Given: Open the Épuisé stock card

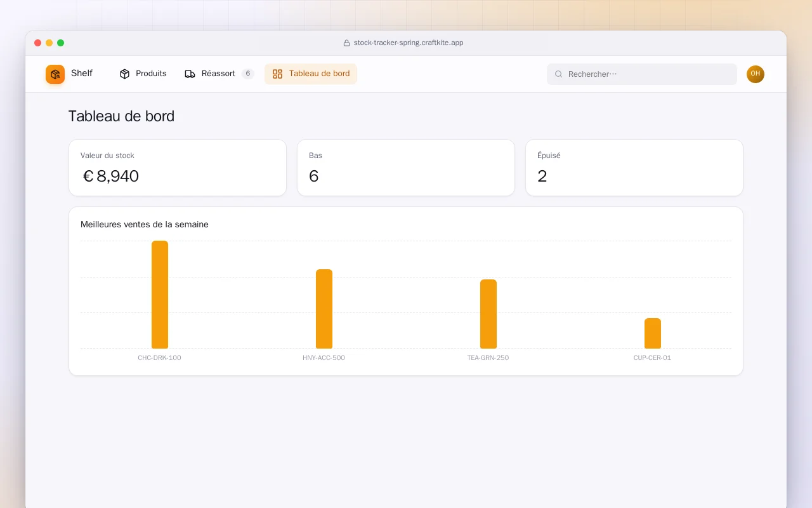Looking at the screenshot, I should pos(634,168).
